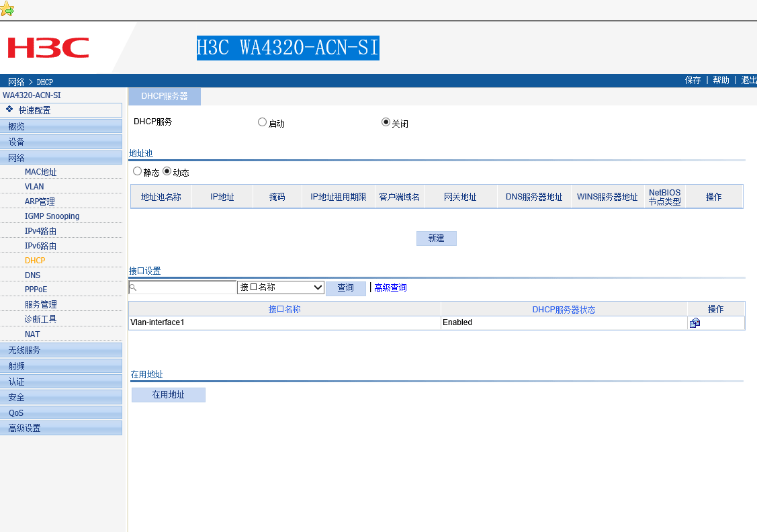Click the search magnifier in interface filter box

(133, 287)
